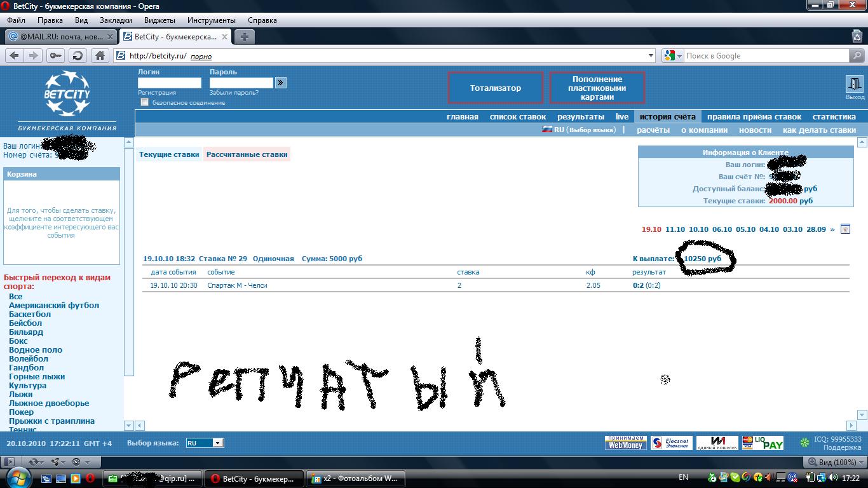Open the closed tabs trash icon

[857, 37]
